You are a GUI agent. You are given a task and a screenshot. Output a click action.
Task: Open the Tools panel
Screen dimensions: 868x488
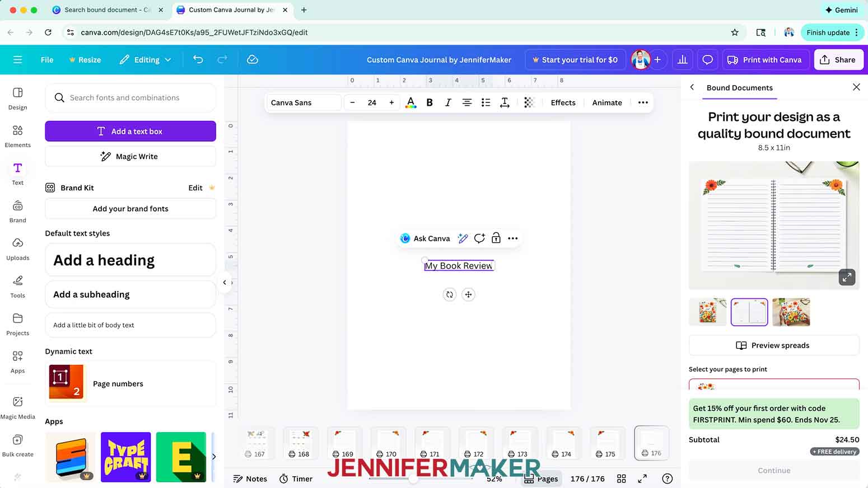17,287
